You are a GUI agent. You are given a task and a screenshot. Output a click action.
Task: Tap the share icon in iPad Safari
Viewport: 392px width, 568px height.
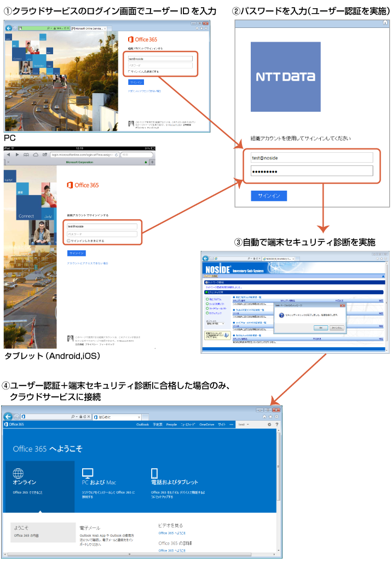pyautogui.click(x=45, y=154)
